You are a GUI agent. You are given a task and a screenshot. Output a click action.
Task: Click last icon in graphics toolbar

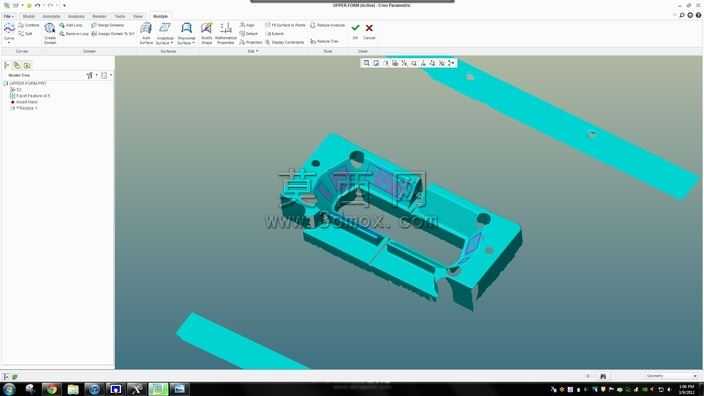tap(451, 63)
